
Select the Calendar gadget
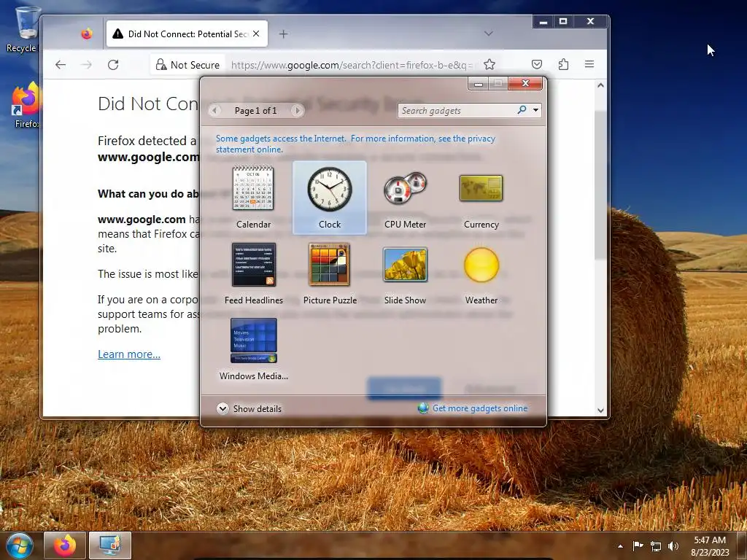tap(253, 197)
